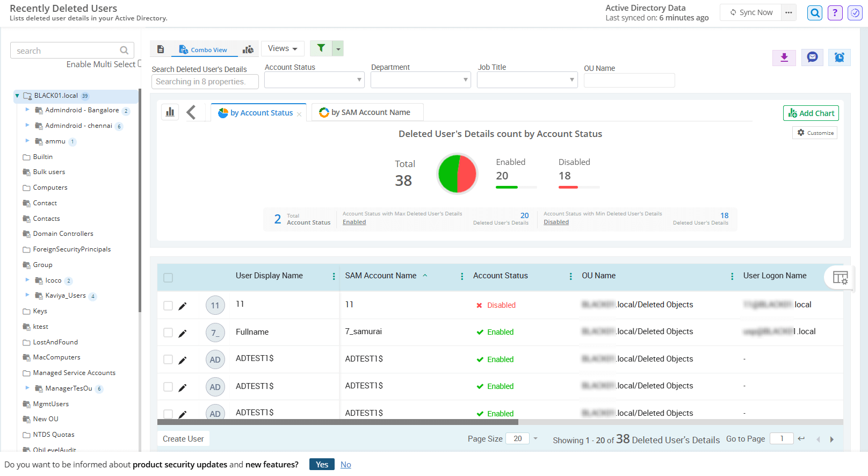Click the Search Deleted User's Details field
868x476 pixels.
point(205,82)
